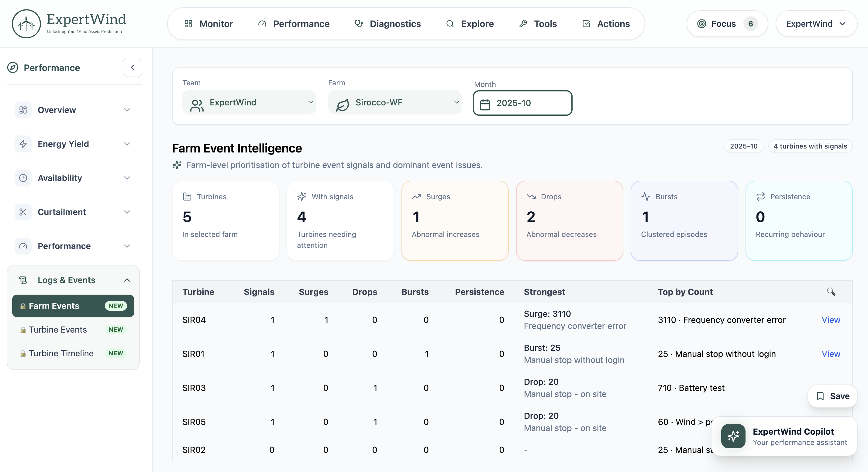Image resolution: width=868 pixels, height=472 pixels.
Task: Sort by the Strongest column header
Action: 544,292
